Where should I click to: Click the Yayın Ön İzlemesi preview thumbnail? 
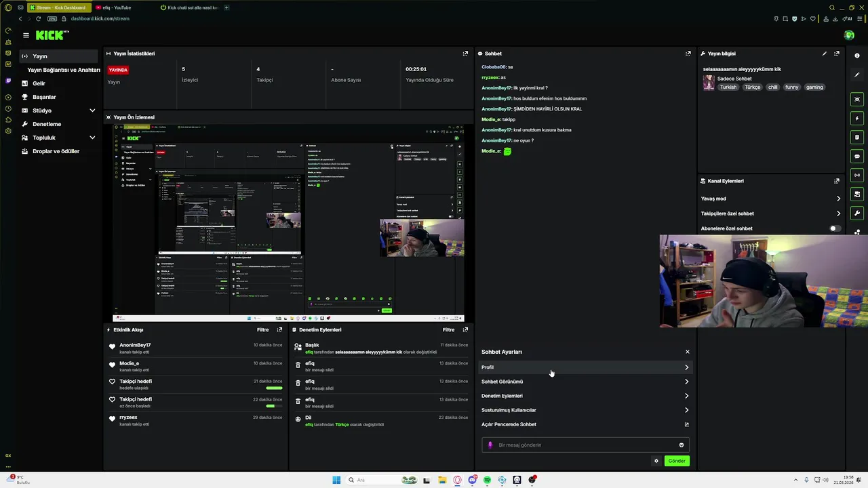coord(288,223)
